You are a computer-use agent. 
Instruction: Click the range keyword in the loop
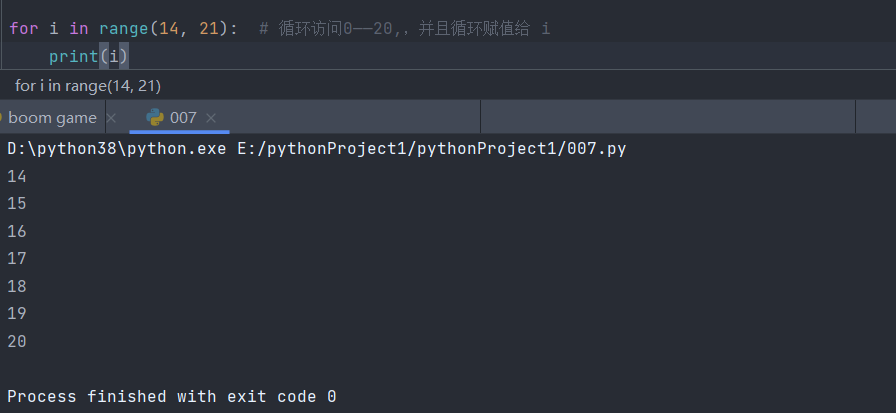(121, 29)
